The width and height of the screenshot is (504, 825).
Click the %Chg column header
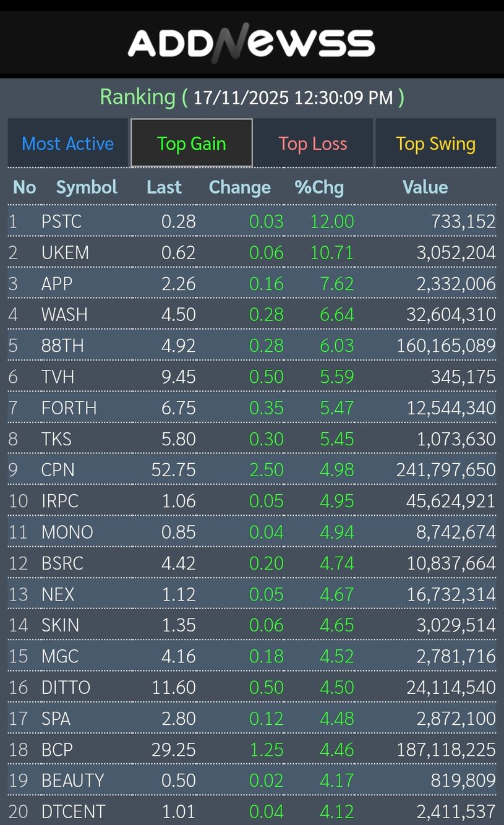pos(319,187)
